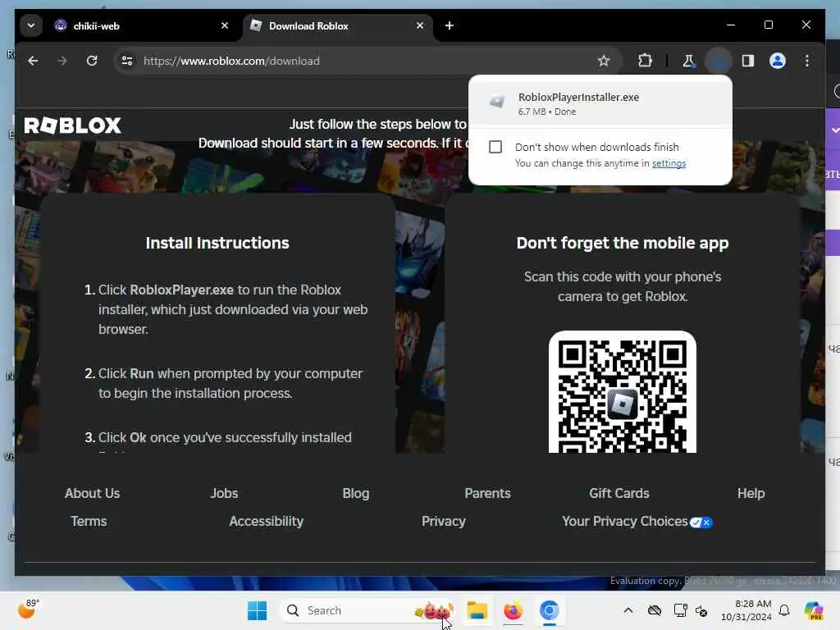Viewport: 840px width, 630px height.
Task: Close the chikii-web tab
Action: tap(225, 25)
